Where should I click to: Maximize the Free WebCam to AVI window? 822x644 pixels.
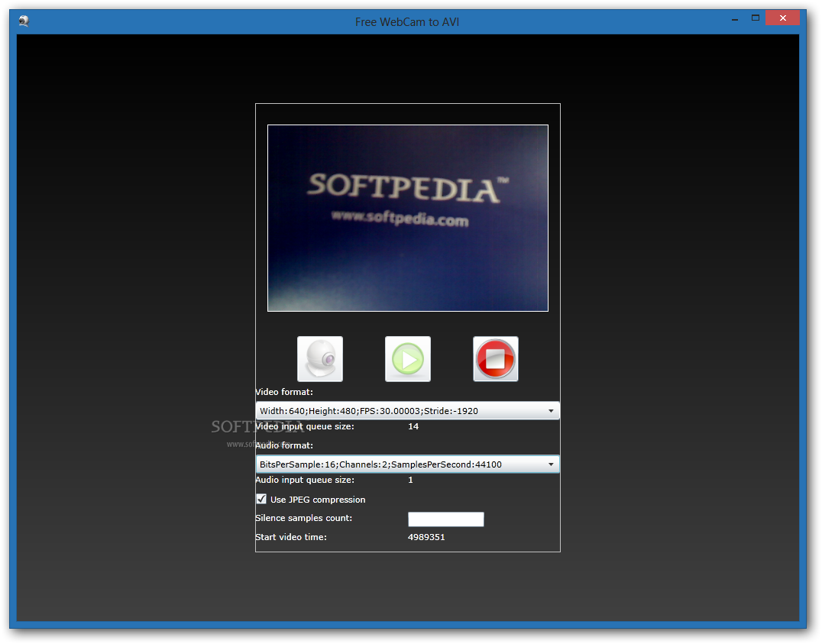(x=756, y=18)
